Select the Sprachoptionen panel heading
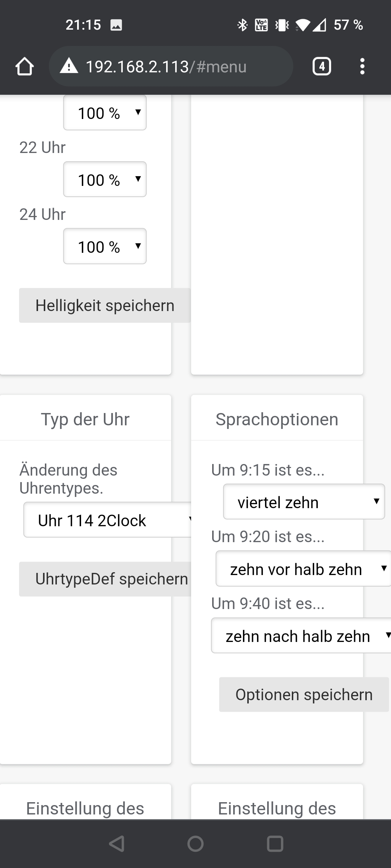This screenshot has width=391, height=868. point(277,419)
